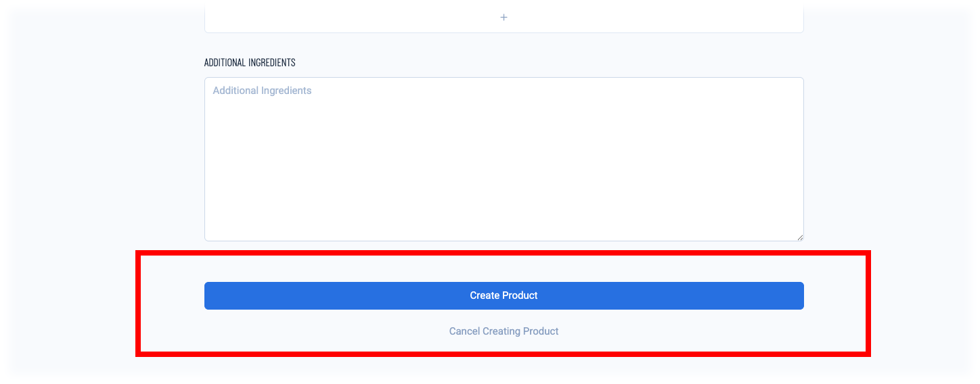This screenshot has height=384, width=980.
Task: Select the bottom-right corner grip of the textarea
Action: [799, 237]
